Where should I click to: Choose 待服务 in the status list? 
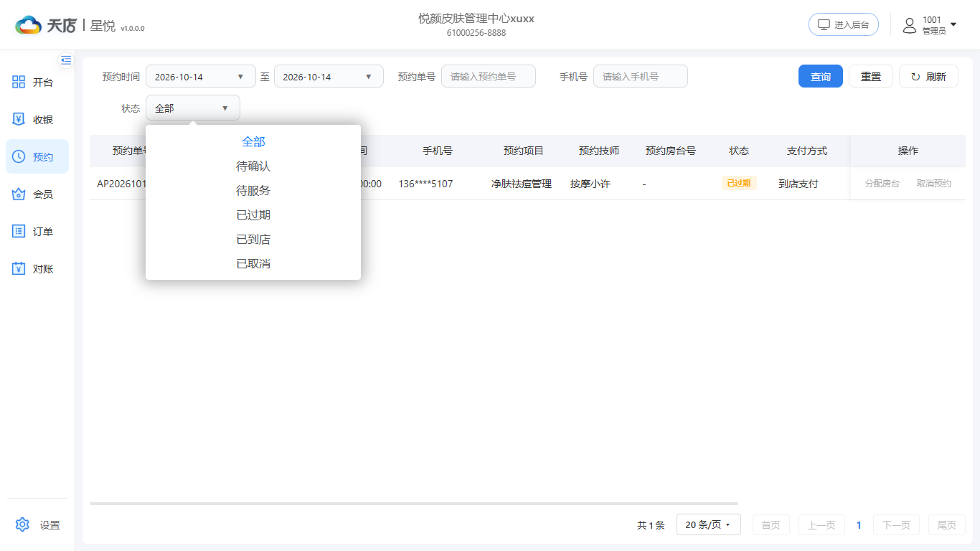[253, 191]
